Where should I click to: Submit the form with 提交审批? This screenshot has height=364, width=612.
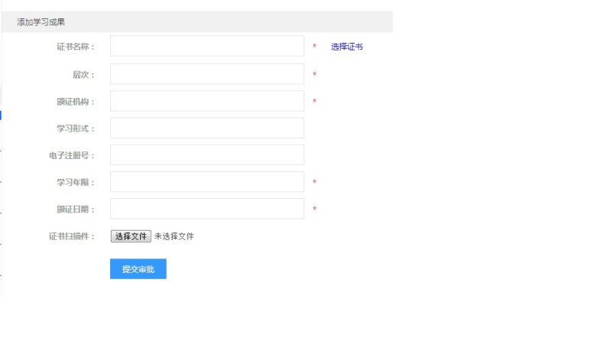coord(138,269)
